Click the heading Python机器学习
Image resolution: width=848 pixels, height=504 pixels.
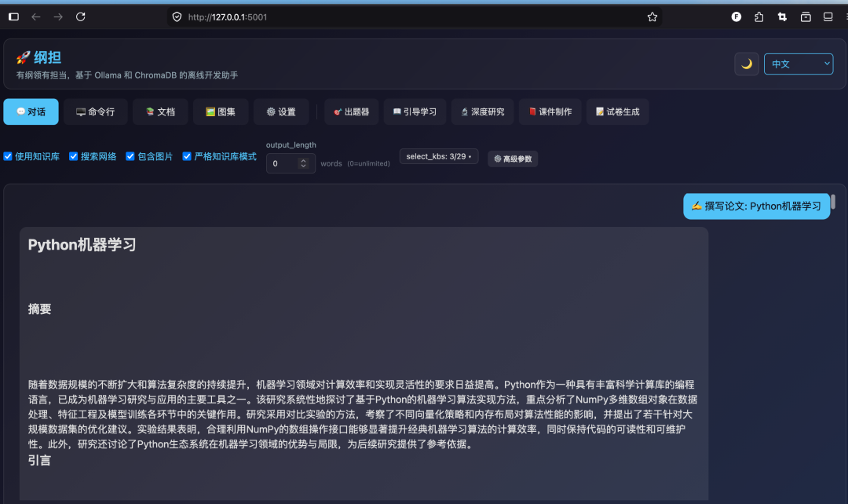(82, 245)
